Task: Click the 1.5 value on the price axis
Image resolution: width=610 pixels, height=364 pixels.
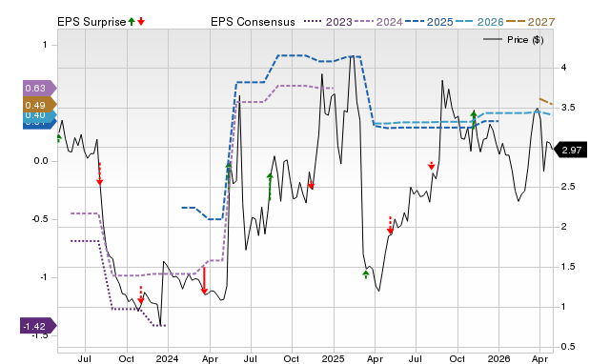Action: pos(568,267)
